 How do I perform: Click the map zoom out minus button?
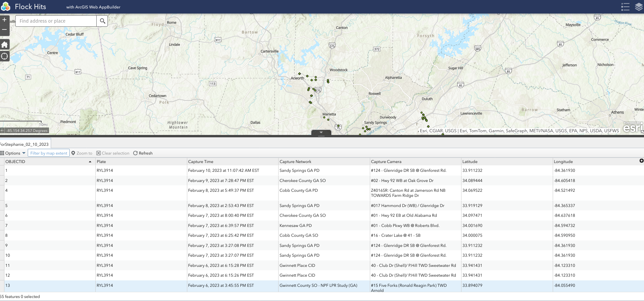click(x=4, y=30)
